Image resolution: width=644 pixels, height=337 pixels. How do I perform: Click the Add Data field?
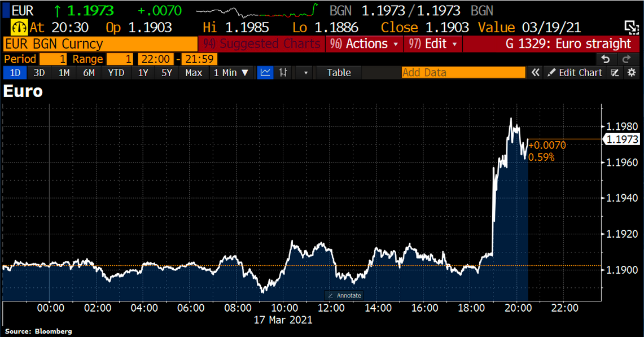(463, 73)
